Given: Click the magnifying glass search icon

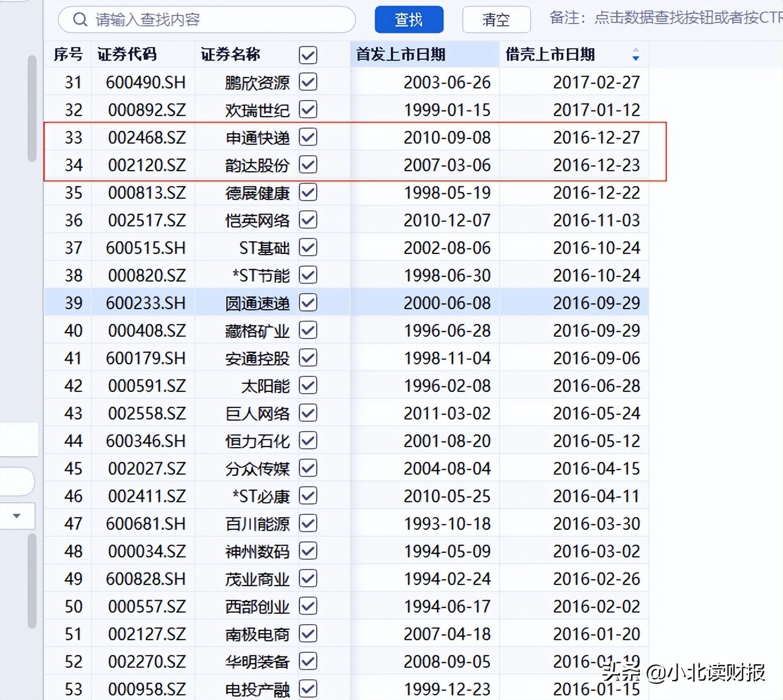Looking at the screenshot, I should tap(80, 19).
